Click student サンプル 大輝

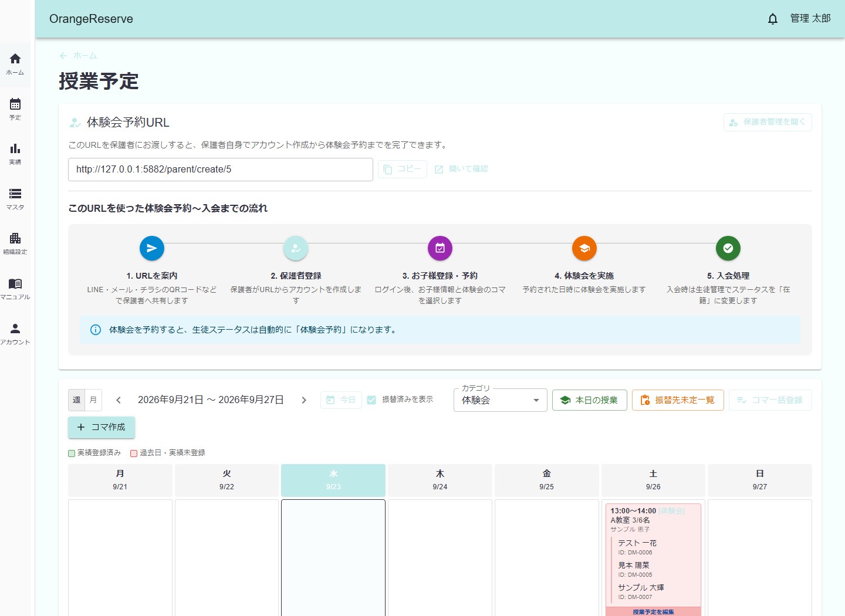point(641,588)
